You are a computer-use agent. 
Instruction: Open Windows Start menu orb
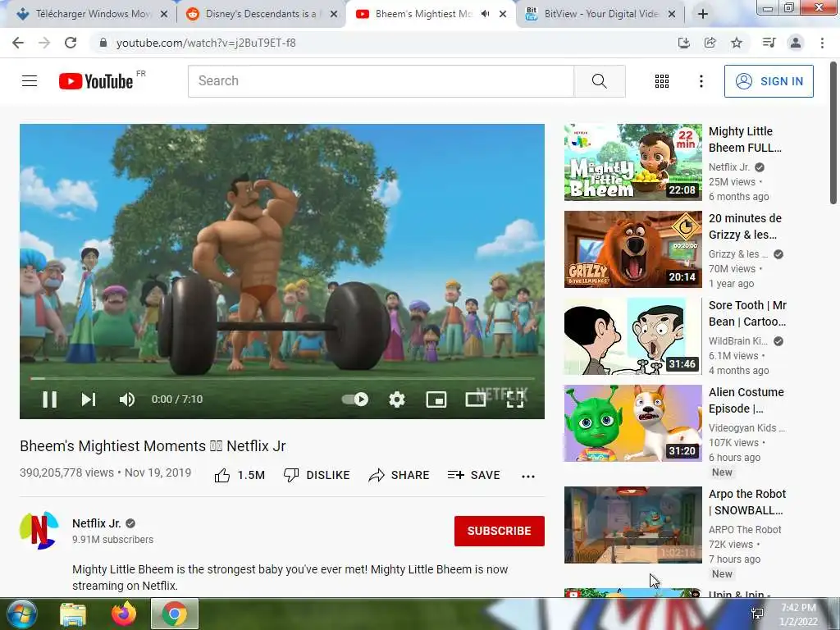point(21,614)
